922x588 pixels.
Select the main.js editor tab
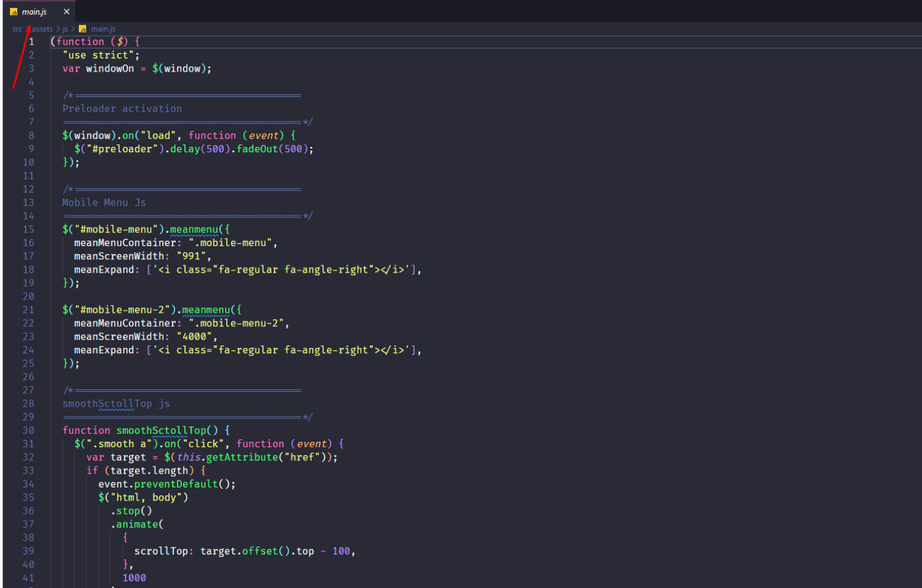coord(35,11)
